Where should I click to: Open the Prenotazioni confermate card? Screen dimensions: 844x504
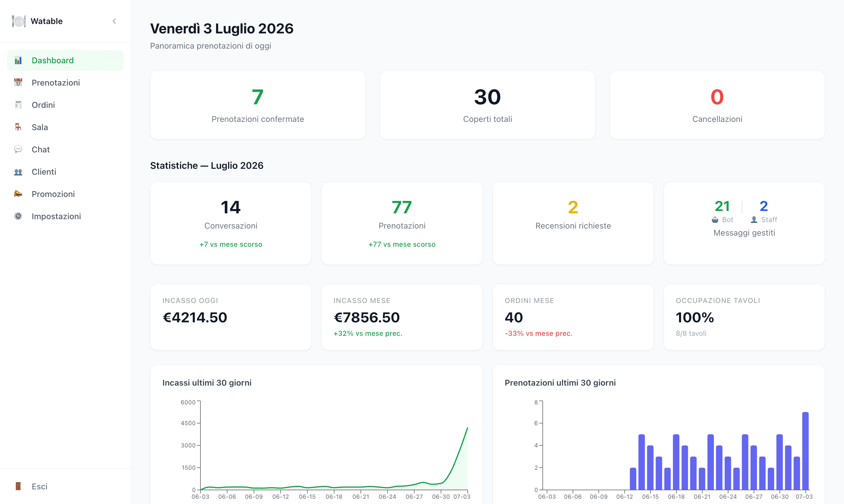click(x=258, y=105)
